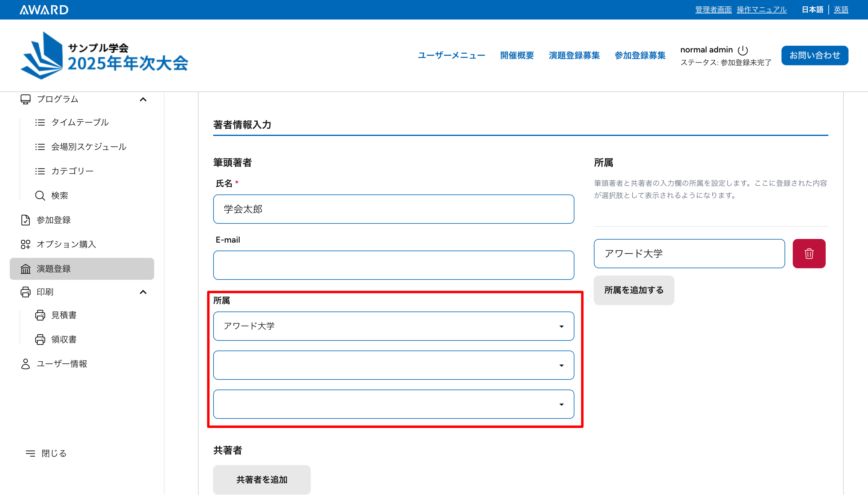Image resolution: width=868 pixels, height=495 pixels.
Task: Click the AWARD logo in top bar
Action: coord(44,9)
